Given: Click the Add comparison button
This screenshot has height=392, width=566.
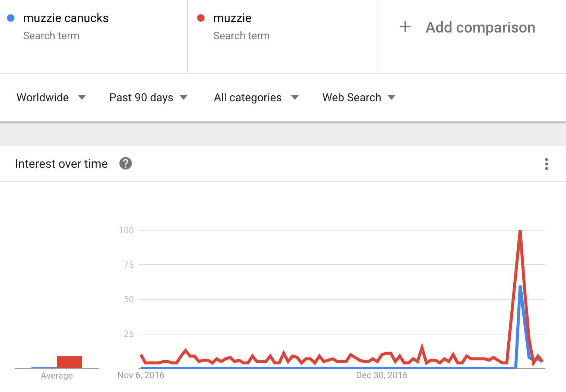Looking at the screenshot, I should [480, 27].
